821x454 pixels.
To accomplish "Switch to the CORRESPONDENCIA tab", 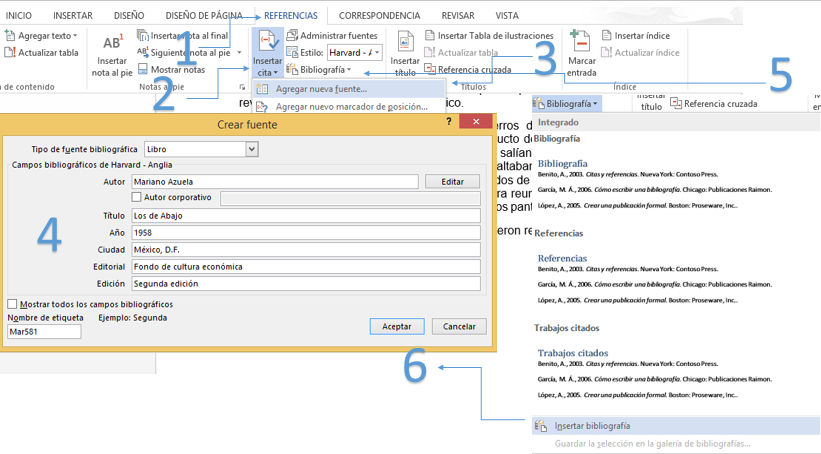I will [x=379, y=16].
